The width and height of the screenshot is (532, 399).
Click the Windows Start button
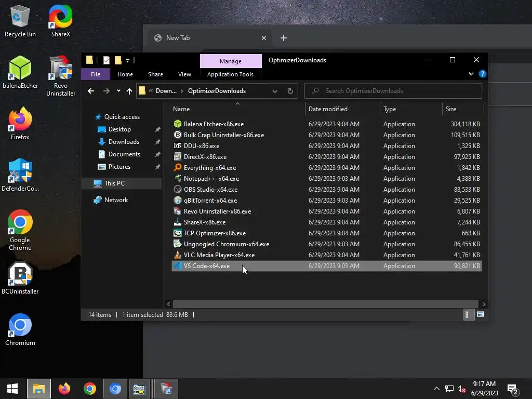pos(12,389)
